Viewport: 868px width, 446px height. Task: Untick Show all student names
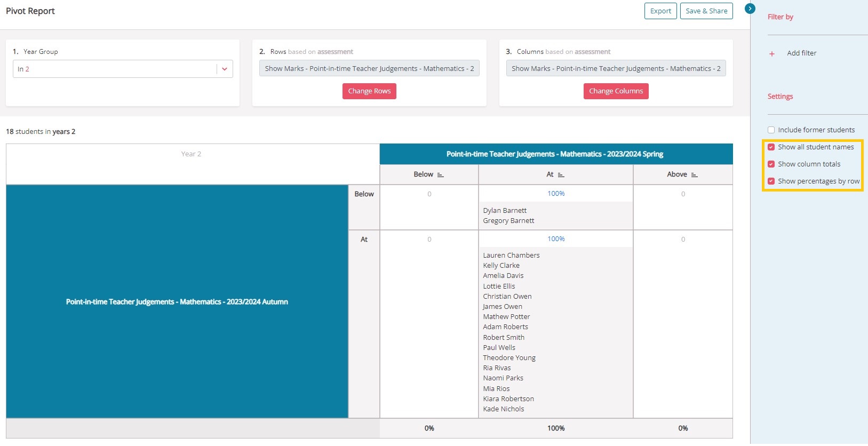pyautogui.click(x=771, y=147)
